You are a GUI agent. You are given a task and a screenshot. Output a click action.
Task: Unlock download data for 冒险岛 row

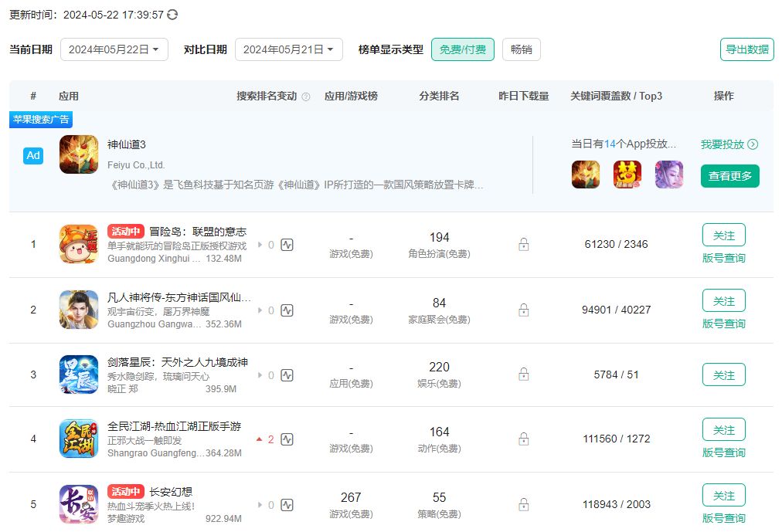pos(524,244)
